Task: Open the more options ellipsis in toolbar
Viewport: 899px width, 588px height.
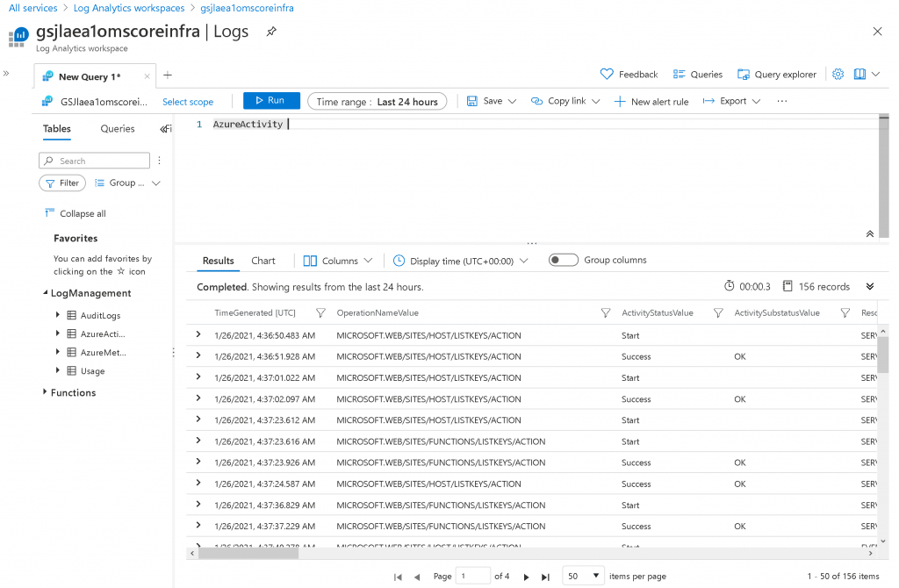Action: pyautogui.click(x=781, y=102)
